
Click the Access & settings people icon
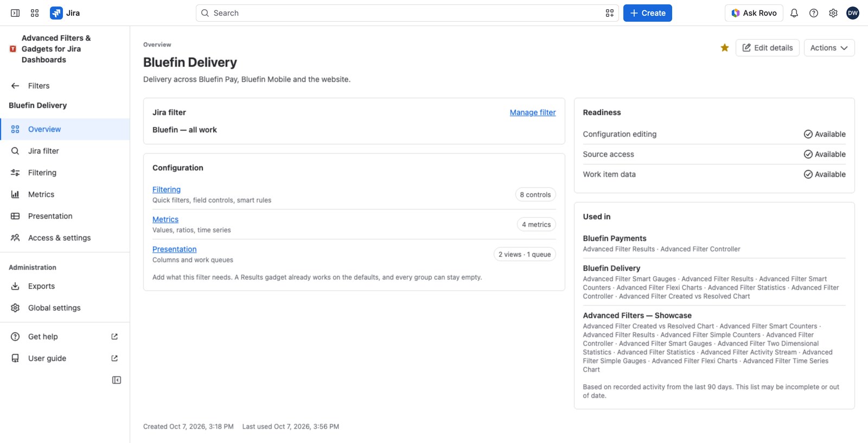tap(15, 238)
